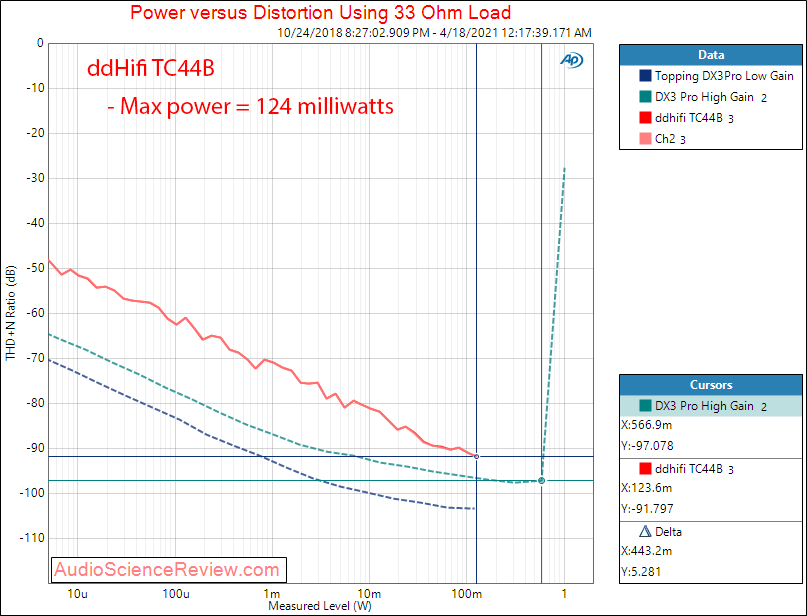
Task: Click the '10m' x-axis tick label
Action: (x=369, y=594)
